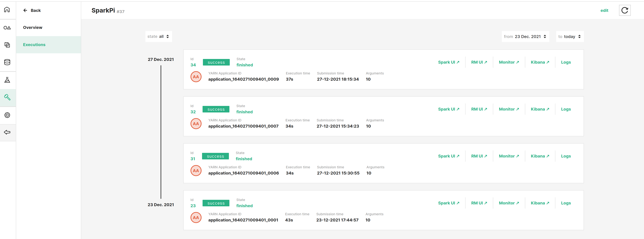This screenshot has width=644, height=239.
Task: Click submission time 23-12-2021 17:44:57
Action: click(337, 220)
